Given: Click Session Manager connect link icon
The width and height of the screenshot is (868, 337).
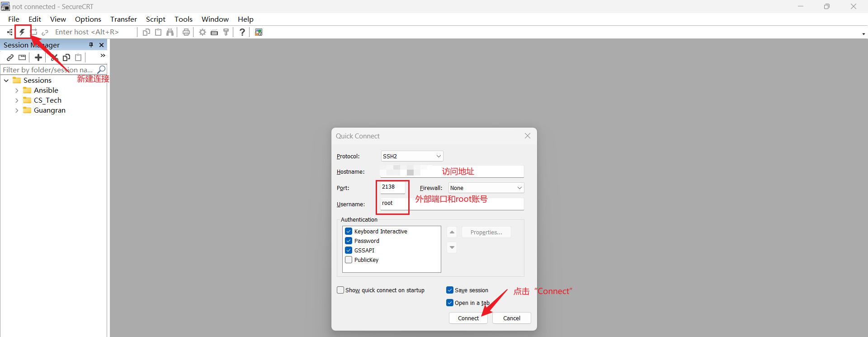Looking at the screenshot, I should (x=10, y=57).
